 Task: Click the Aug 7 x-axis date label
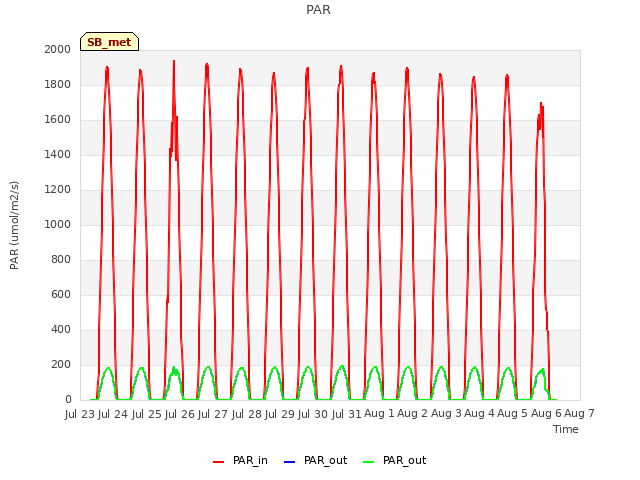pyautogui.click(x=579, y=414)
